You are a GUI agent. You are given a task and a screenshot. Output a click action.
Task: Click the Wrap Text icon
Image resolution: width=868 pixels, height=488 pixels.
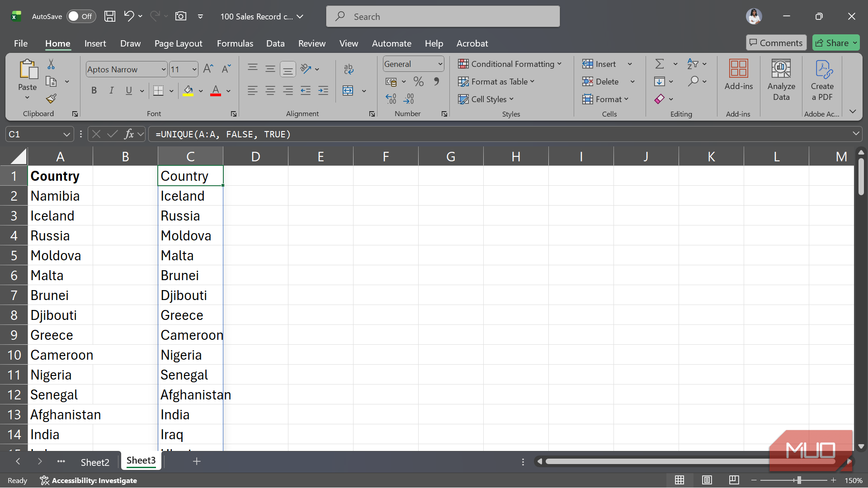tap(349, 69)
